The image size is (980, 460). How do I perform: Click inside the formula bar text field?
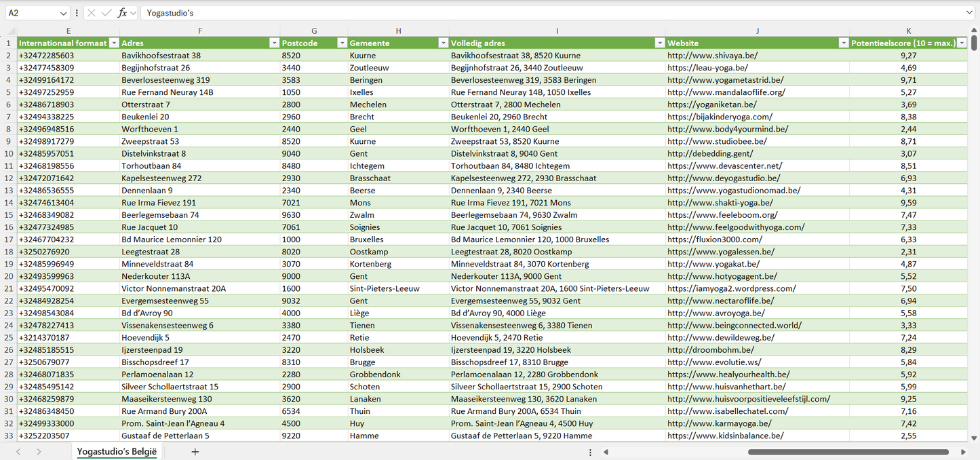click(x=543, y=13)
